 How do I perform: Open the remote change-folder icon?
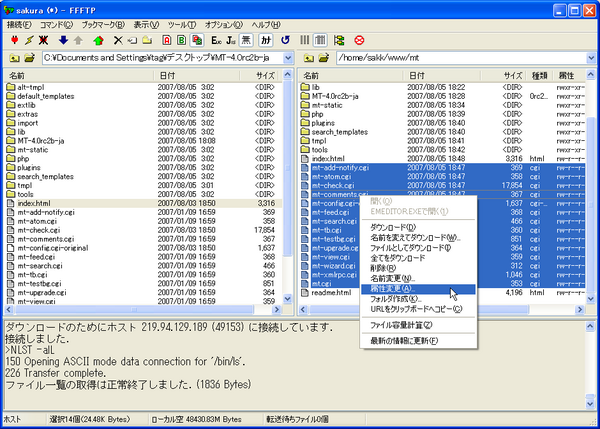[324, 58]
